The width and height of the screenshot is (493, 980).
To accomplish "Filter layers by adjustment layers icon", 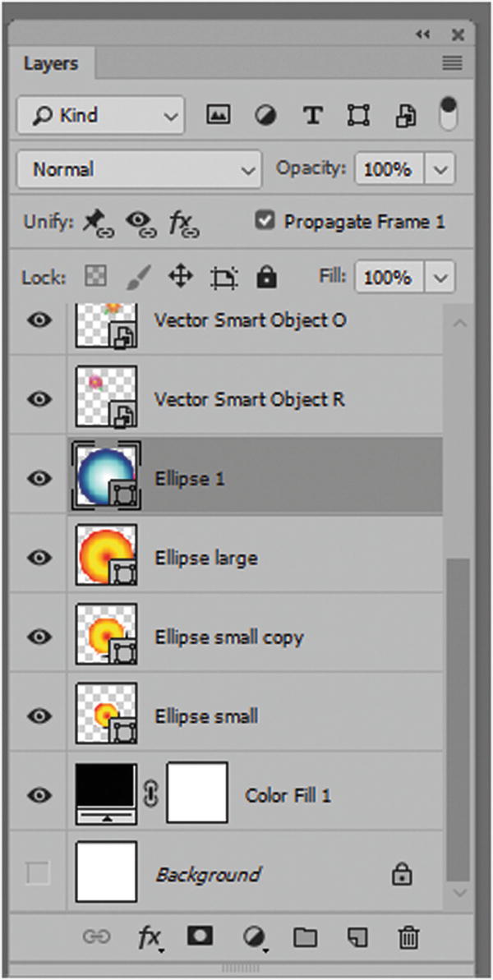I will [265, 115].
